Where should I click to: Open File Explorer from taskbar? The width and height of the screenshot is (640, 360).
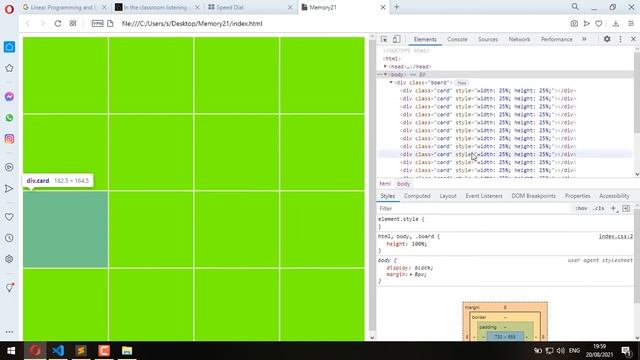pos(127,351)
